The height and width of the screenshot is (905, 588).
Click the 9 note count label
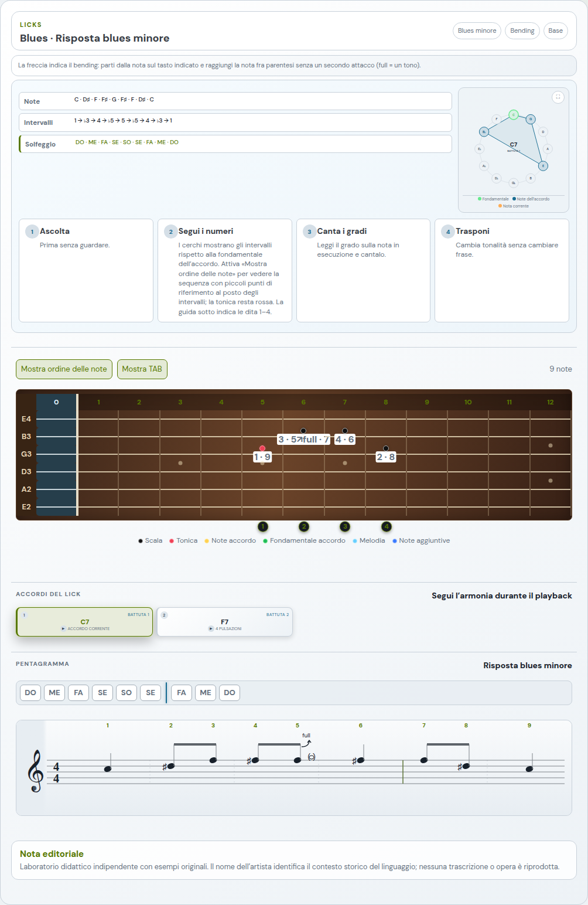[560, 369]
